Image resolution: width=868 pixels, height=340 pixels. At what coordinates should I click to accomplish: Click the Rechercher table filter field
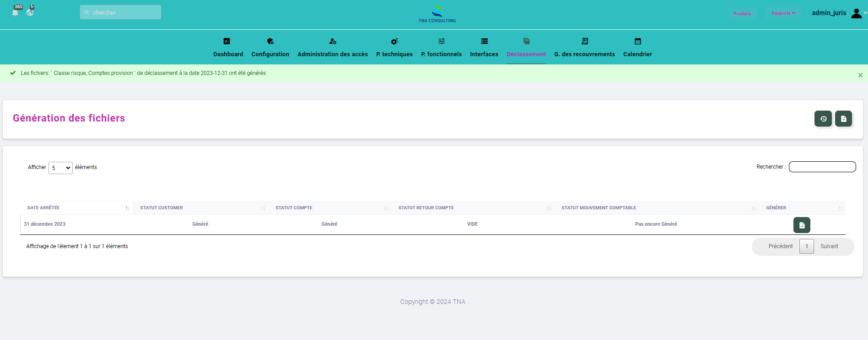click(822, 167)
